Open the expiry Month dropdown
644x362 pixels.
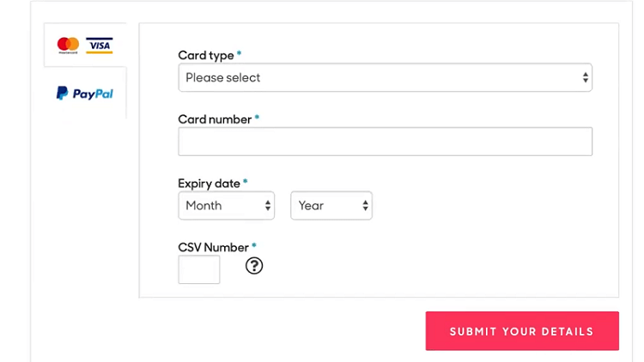227,206
